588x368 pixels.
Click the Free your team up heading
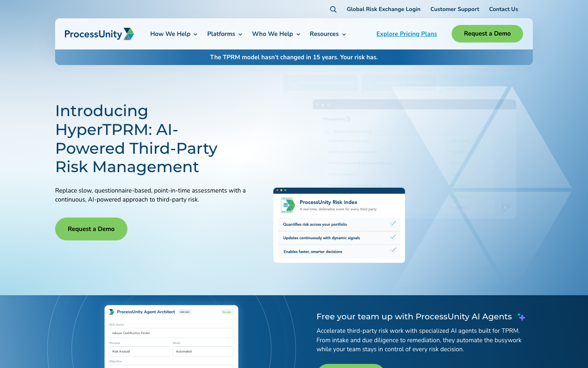pos(414,316)
